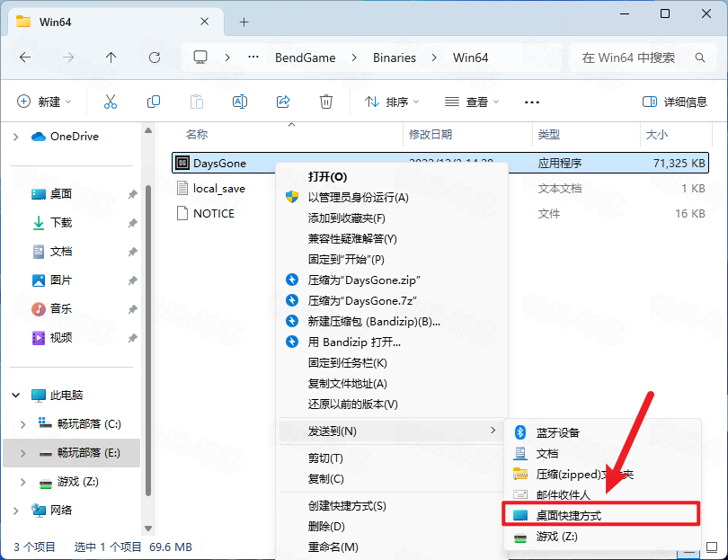Click Win64 in the address path

470,58
